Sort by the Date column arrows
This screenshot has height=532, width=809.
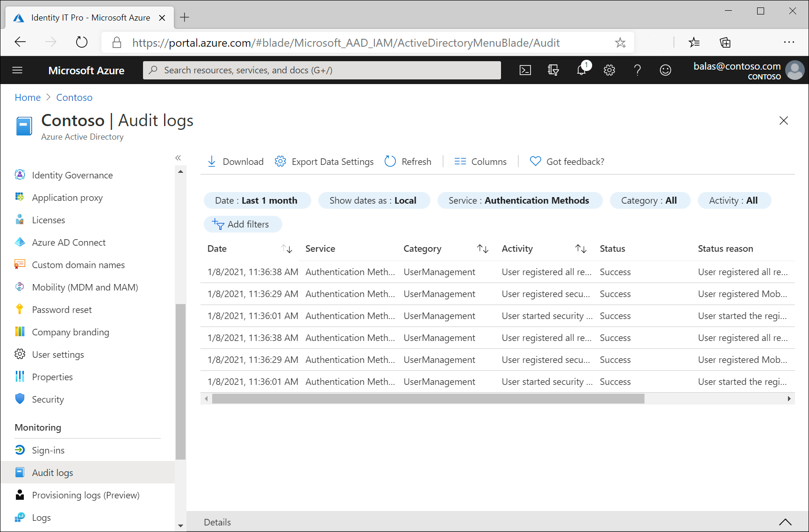(x=286, y=249)
